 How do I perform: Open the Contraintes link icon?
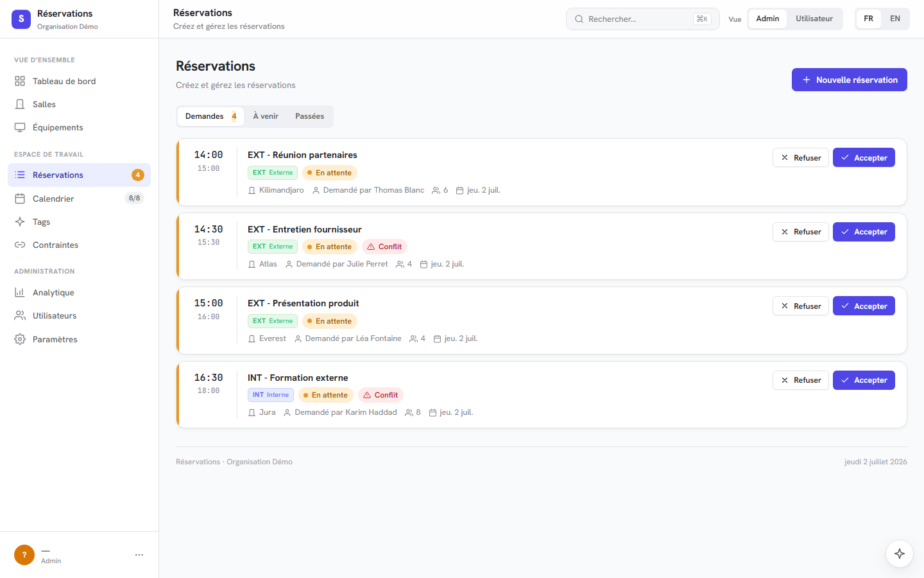[20, 245]
